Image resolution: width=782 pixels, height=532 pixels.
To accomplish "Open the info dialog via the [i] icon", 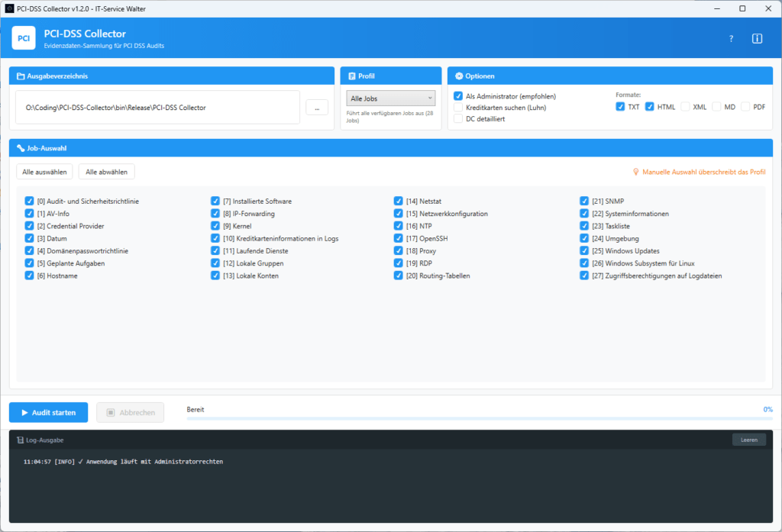I will pyautogui.click(x=757, y=38).
